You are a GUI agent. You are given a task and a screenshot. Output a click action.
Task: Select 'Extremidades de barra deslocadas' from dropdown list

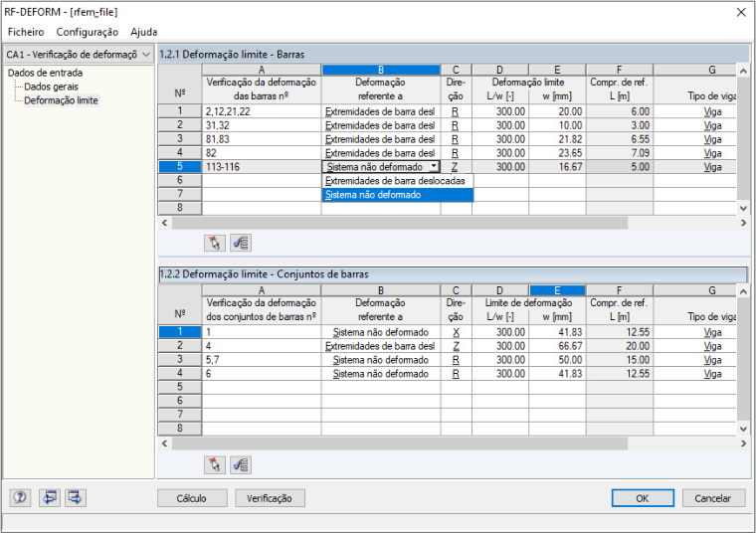click(x=395, y=181)
